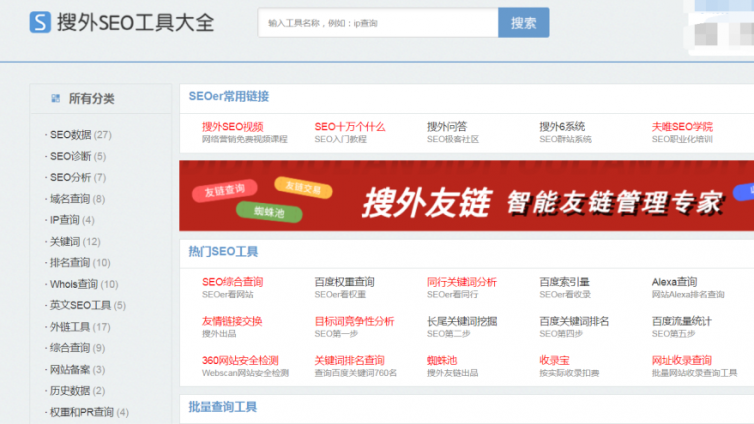Click the 所有分类 sidebar heading
The height and width of the screenshot is (424, 754).
point(91,99)
